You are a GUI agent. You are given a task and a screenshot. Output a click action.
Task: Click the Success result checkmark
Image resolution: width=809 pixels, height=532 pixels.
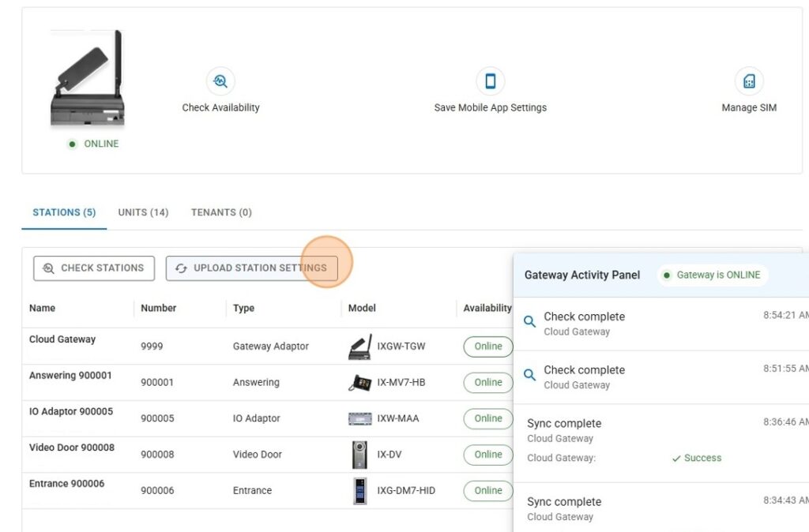click(676, 459)
